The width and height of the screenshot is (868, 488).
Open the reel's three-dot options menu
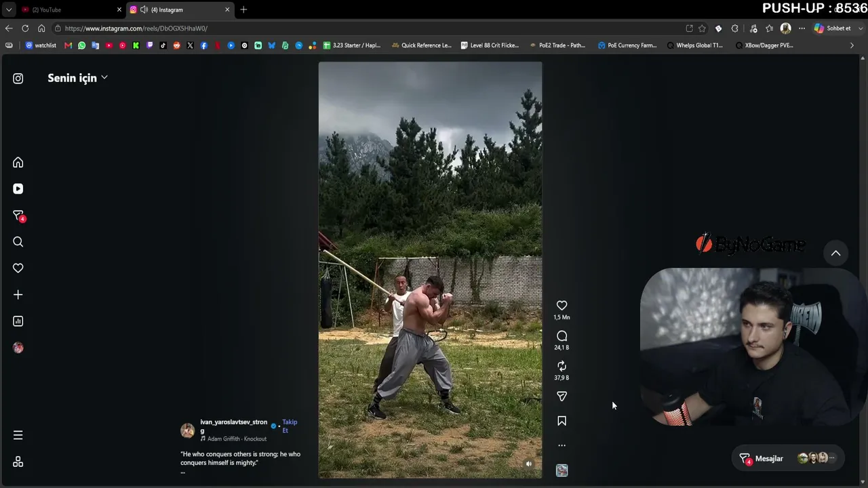561,445
